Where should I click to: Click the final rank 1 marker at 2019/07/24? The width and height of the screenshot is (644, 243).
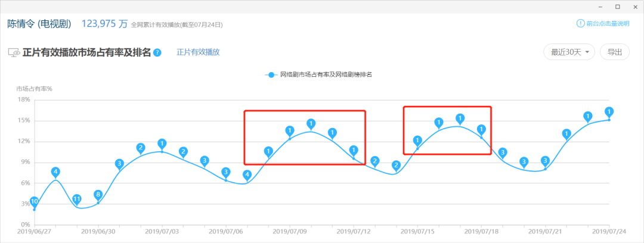pyautogui.click(x=609, y=112)
